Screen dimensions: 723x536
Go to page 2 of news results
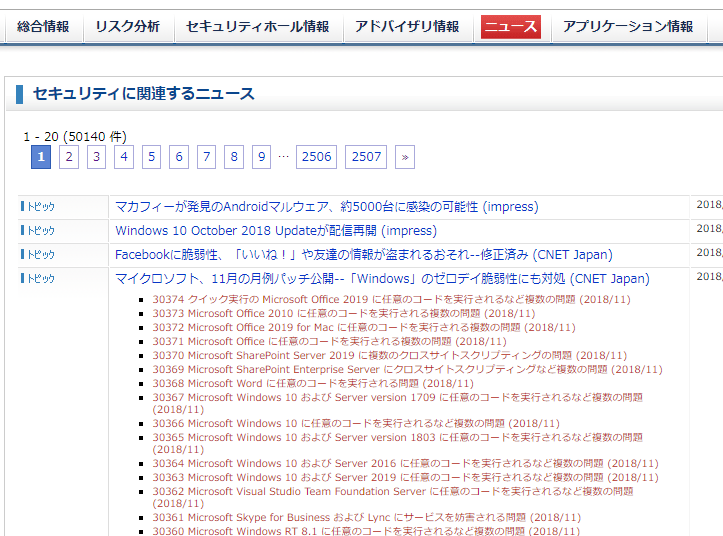tap(69, 157)
